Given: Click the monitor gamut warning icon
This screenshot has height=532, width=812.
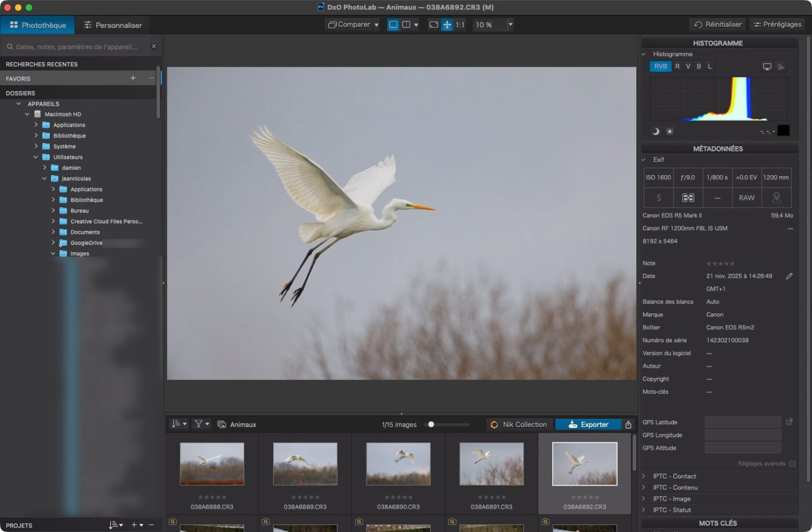Looking at the screenshot, I should click(767, 67).
